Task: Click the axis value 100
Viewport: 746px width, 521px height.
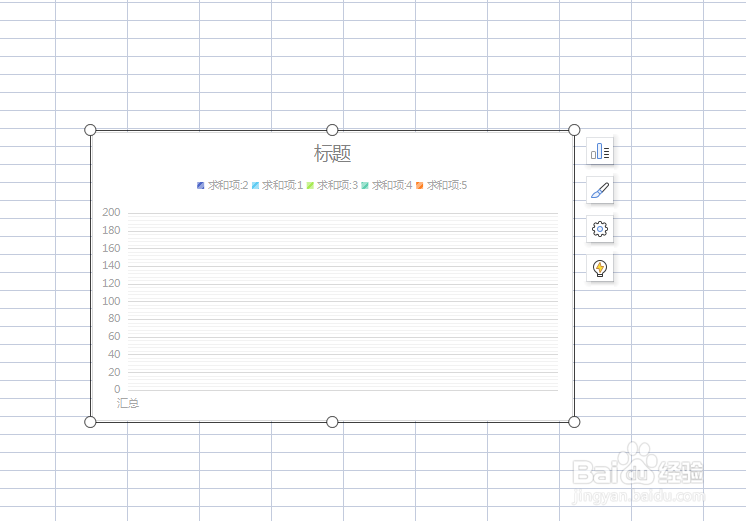Action: 111,301
